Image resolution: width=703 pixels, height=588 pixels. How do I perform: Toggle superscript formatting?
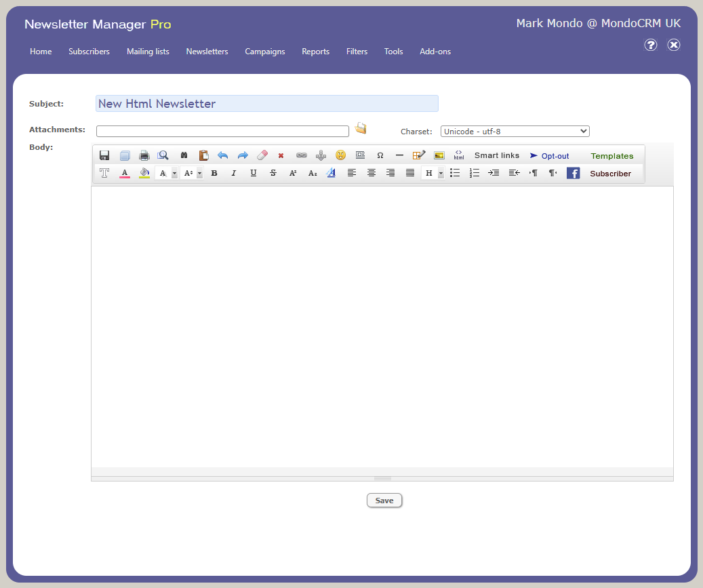click(x=293, y=173)
